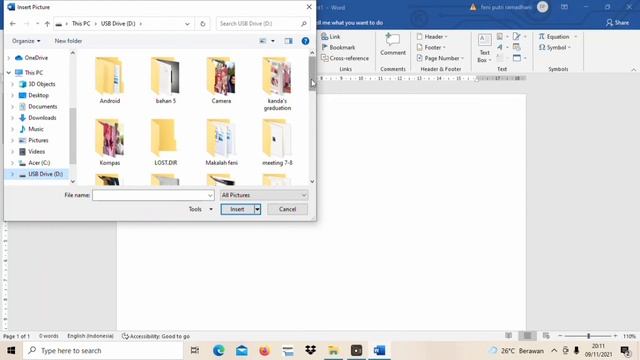
Task: Open the Insert button split arrow
Action: click(x=257, y=209)
